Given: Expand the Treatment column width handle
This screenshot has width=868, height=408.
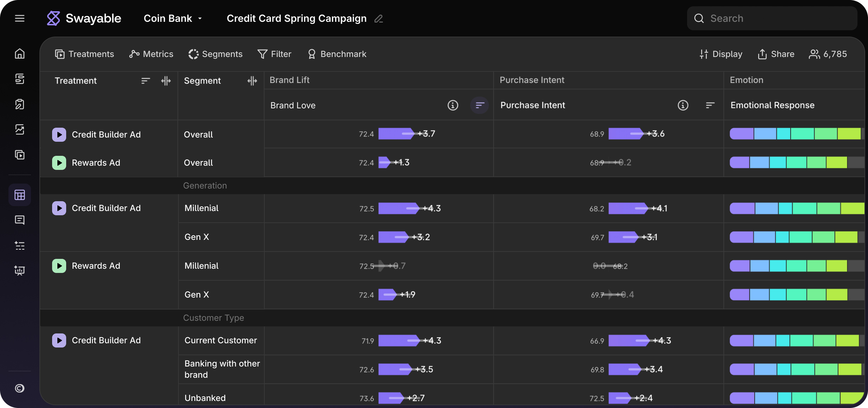Looking at the screenshot, I should tap(166, 81).
